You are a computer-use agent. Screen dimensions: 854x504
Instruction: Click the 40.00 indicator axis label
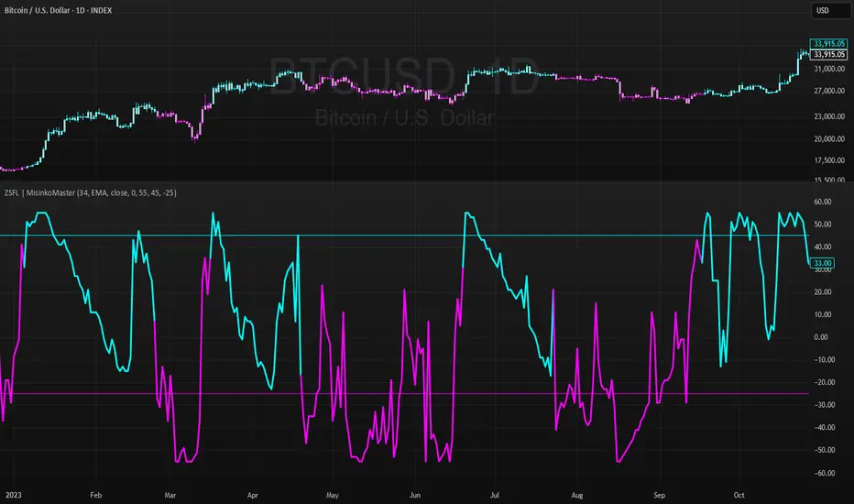(x=823, y=247)
